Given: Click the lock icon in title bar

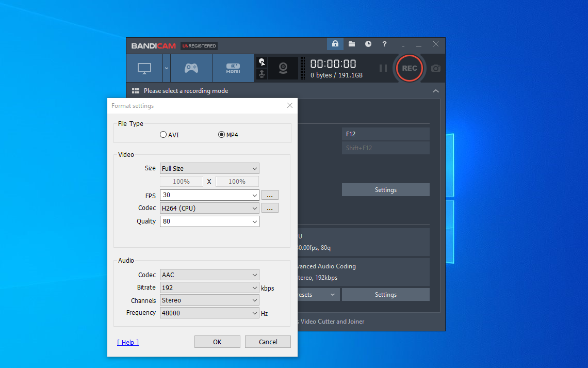Looking at the screenshot, I should point(335,44).
